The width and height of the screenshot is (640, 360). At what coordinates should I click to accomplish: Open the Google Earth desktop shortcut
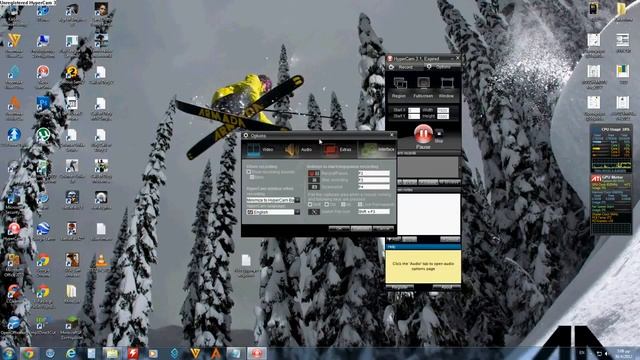[43, 229]
